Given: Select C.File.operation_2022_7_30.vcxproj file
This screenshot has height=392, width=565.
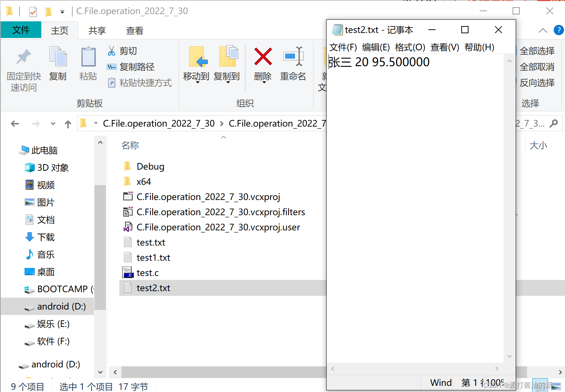Looking at the screenshot, I should point(202,197).
